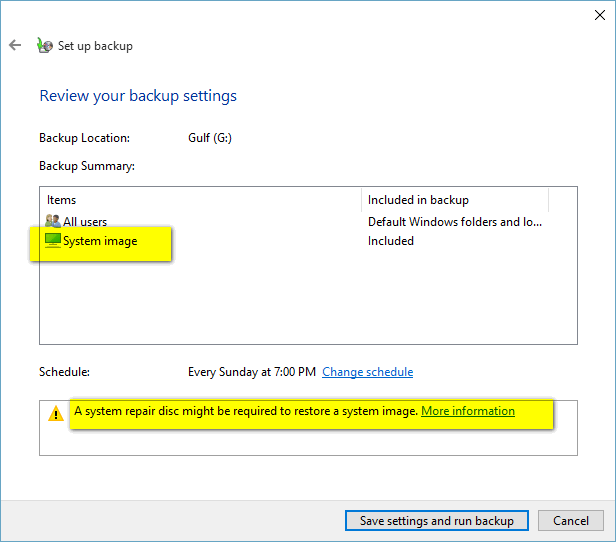Screen dimensions: 616x542
Task: Click the Gulf (G:) backup location text
Action: click(x=210, y=138)
